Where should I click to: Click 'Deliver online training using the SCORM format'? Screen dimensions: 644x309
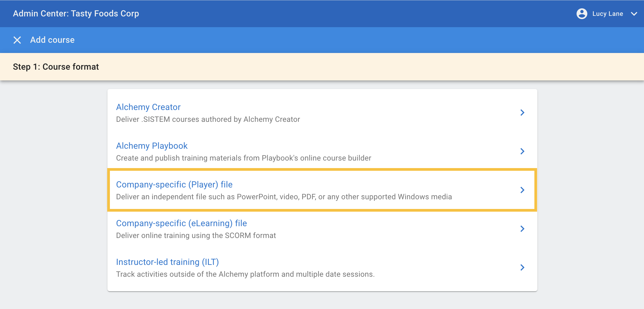tap(196, 236)
